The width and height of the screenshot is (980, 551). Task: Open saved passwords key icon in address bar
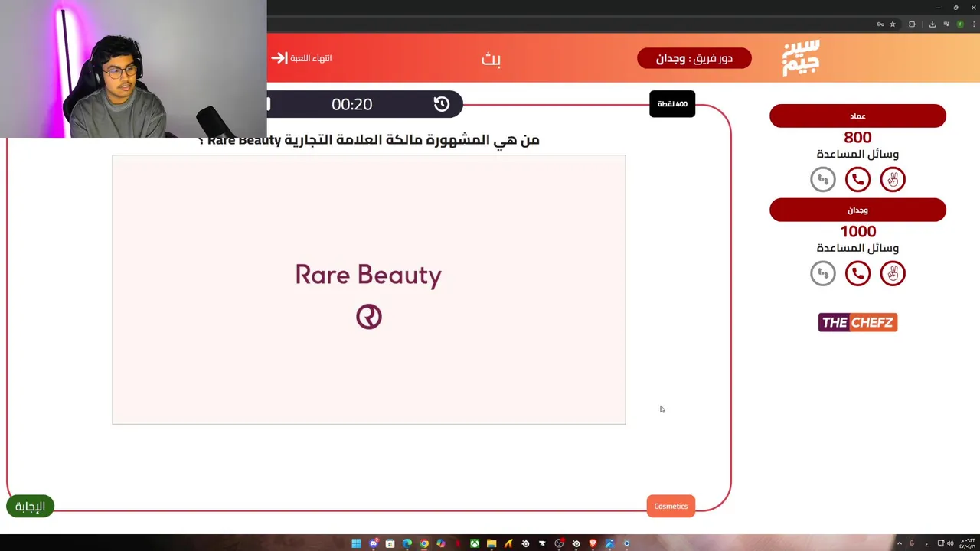880,24
